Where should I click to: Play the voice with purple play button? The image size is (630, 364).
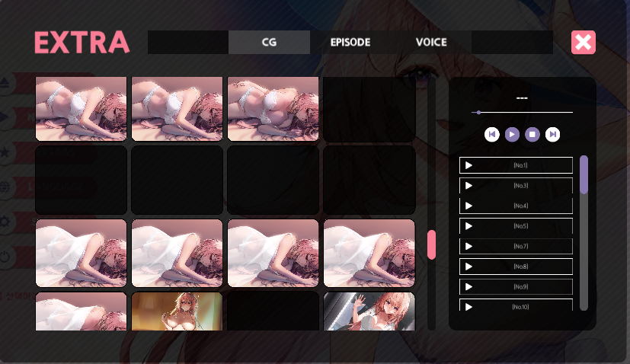coord(512,134)
